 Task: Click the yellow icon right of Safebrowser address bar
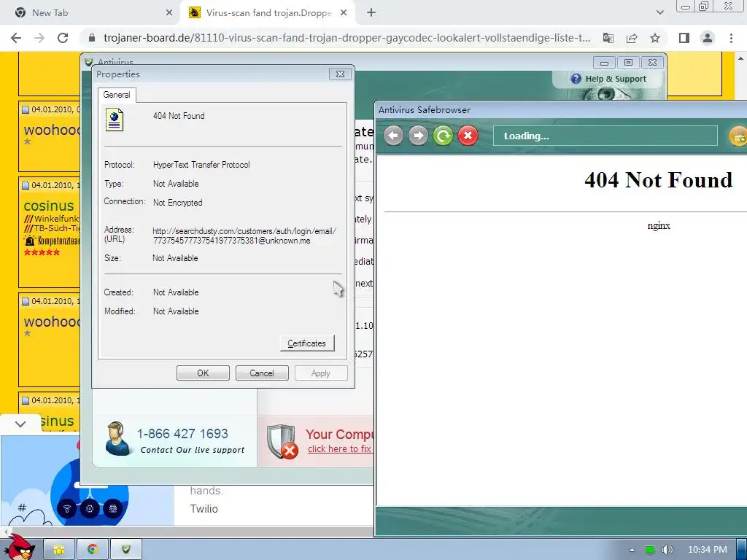738,136
